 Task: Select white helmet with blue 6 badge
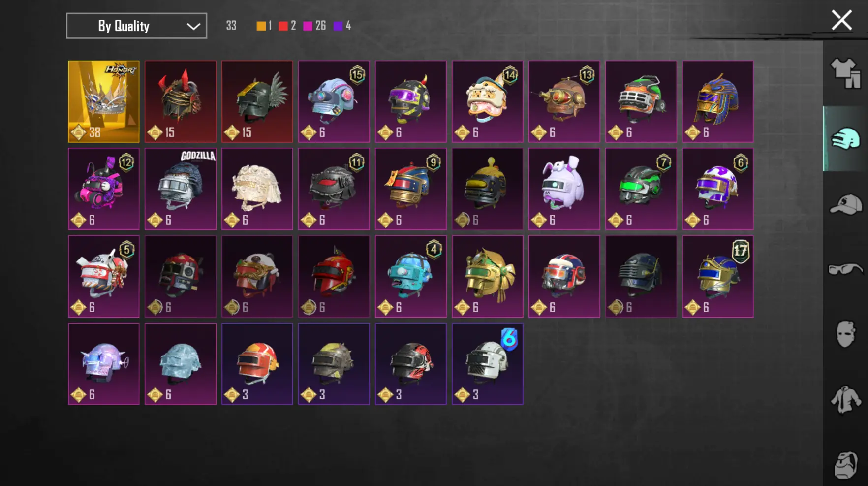pos(488,364)
